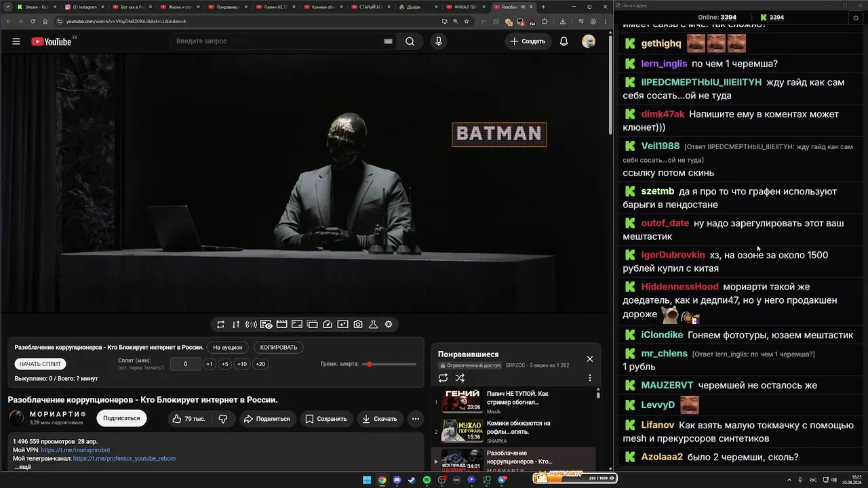Start voice search with microphone icon
The height and width of the screenshot is (488, 868).
tap(439, 41)
